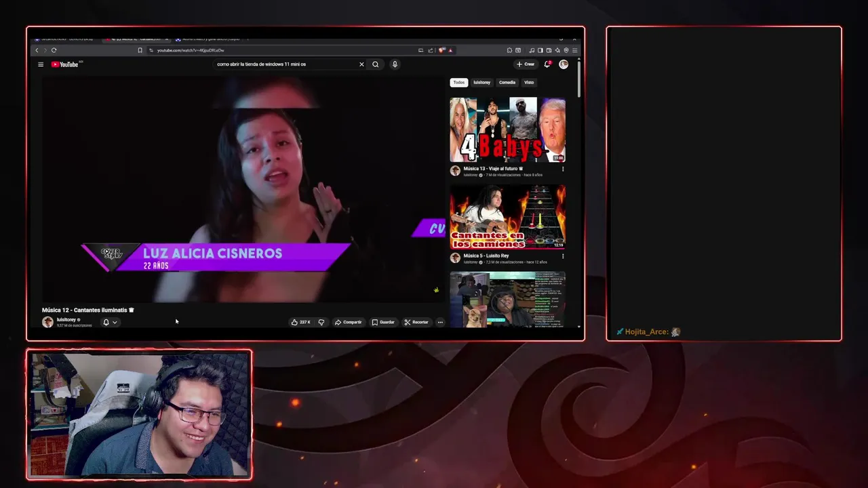Select the Visto filter chip
Viewport: 868px width, 488px height.
(x=529, y=83)
